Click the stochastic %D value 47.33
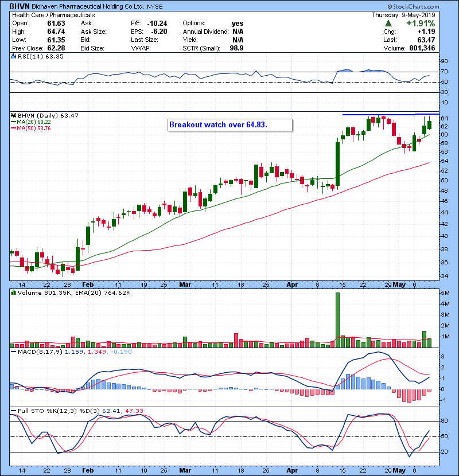This screenshot has height=476, width=459. (x=134, y=411)
